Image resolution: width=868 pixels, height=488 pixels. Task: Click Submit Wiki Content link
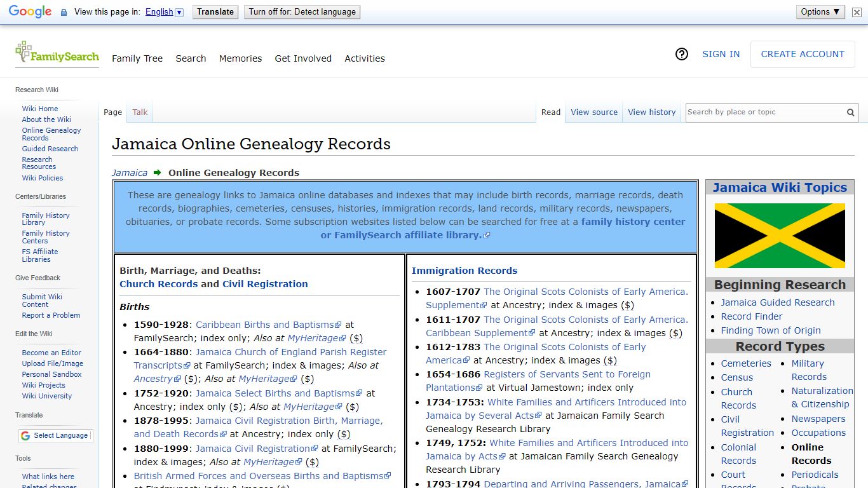click(x=42, y=301)
